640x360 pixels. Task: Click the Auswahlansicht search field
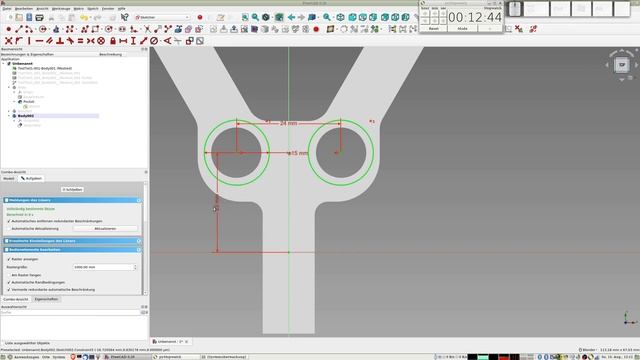(x=71, y=312)
